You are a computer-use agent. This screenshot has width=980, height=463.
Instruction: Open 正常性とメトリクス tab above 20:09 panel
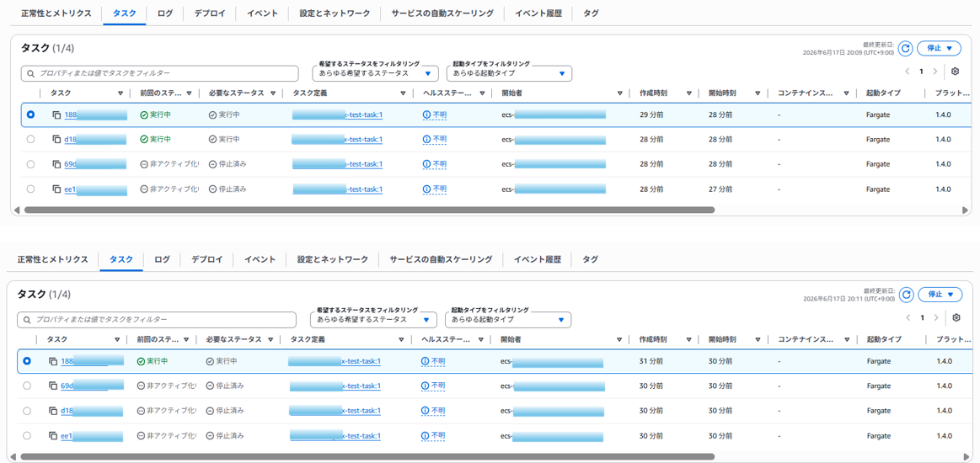tap(56, 13)
